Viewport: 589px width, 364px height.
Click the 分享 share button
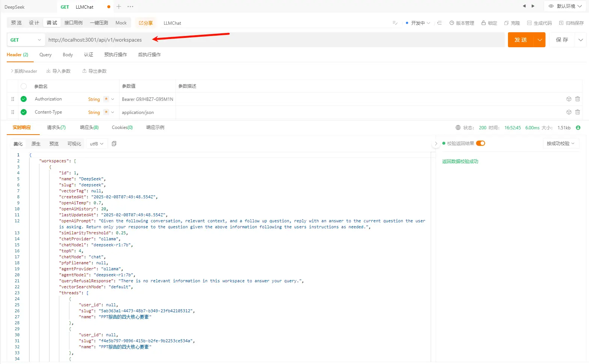tap(146, 23)
